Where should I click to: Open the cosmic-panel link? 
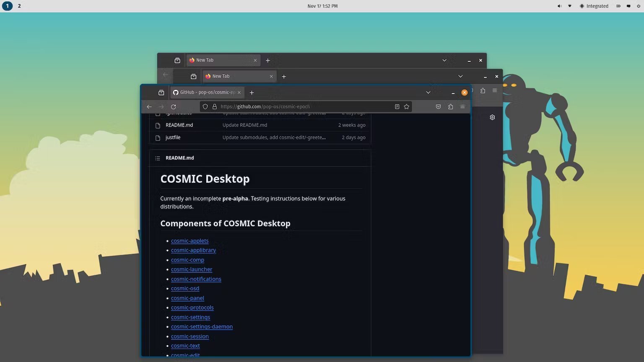(187, 298)
